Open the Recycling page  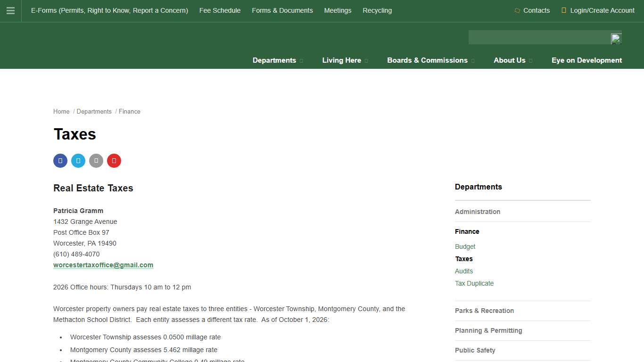(x=377, y=10)
